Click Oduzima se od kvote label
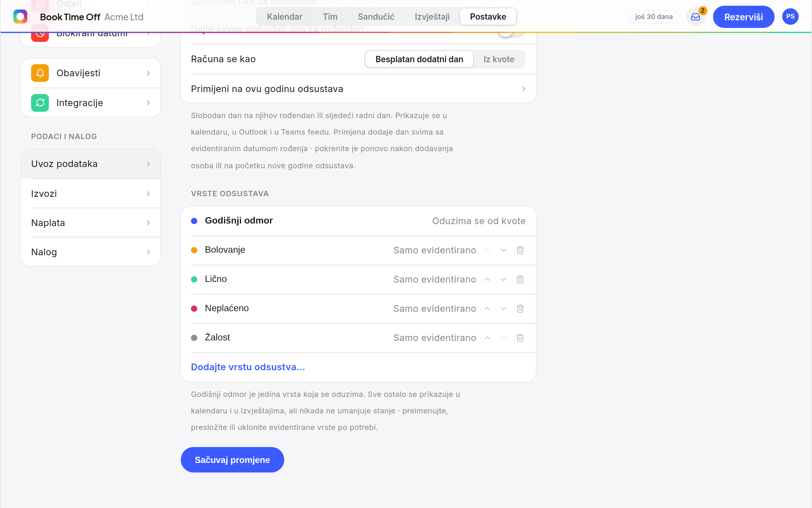The image size is (812, 508). (478, 221)
